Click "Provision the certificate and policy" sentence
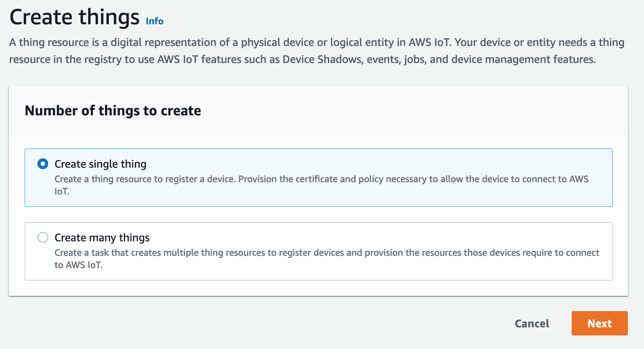The image size is (644, 349). point(332,179)
